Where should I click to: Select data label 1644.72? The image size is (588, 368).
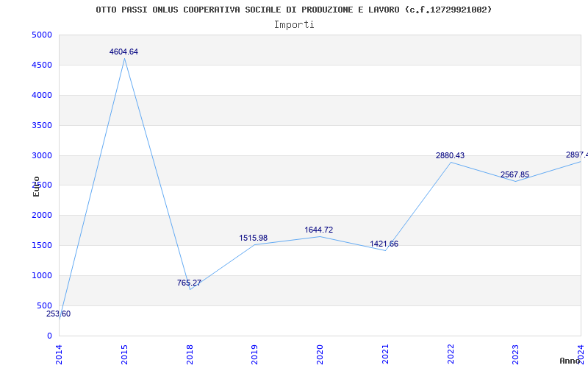(319, 230)
